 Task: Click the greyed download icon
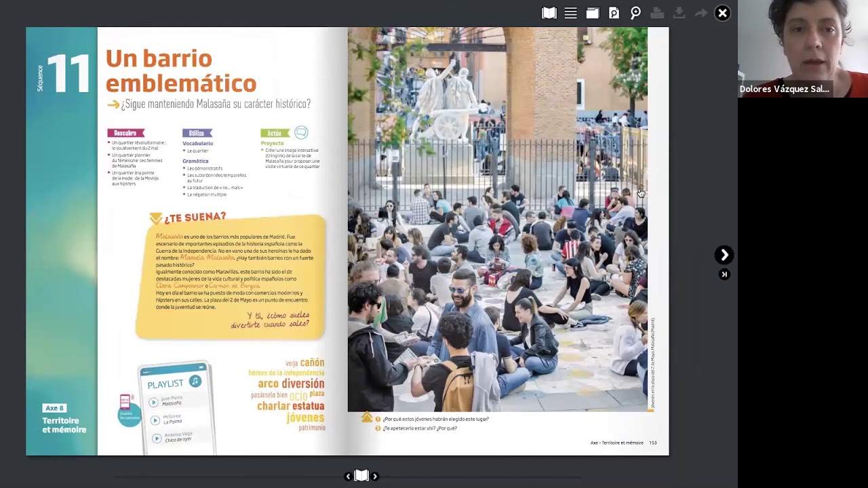(679, 13)
